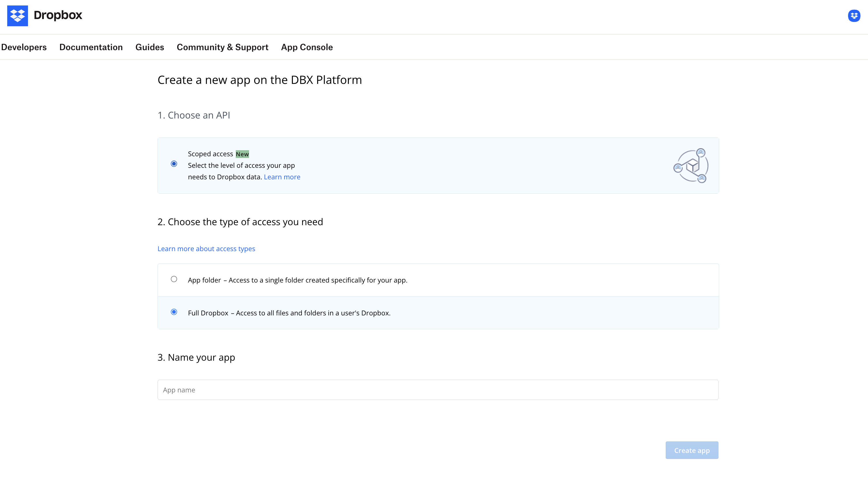Select the Scoped access radio button
Viewport: 868px width, 478px height.
coord(174,164)
